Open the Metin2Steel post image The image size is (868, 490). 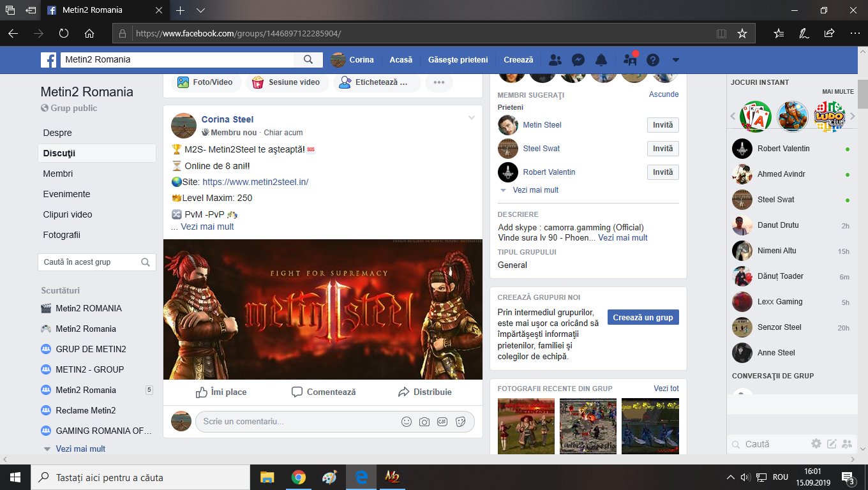point(323,309)
